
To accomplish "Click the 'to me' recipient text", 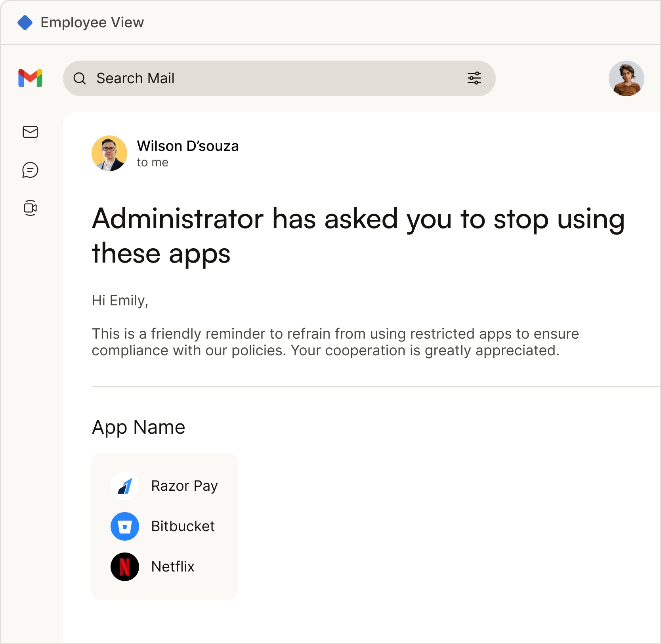I will [x=153, y=162].
